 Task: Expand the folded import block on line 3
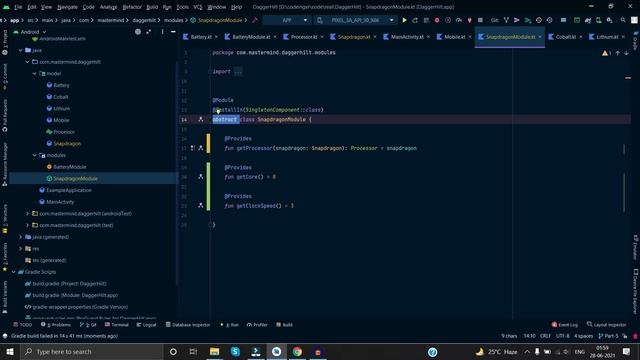pos(238,72)
